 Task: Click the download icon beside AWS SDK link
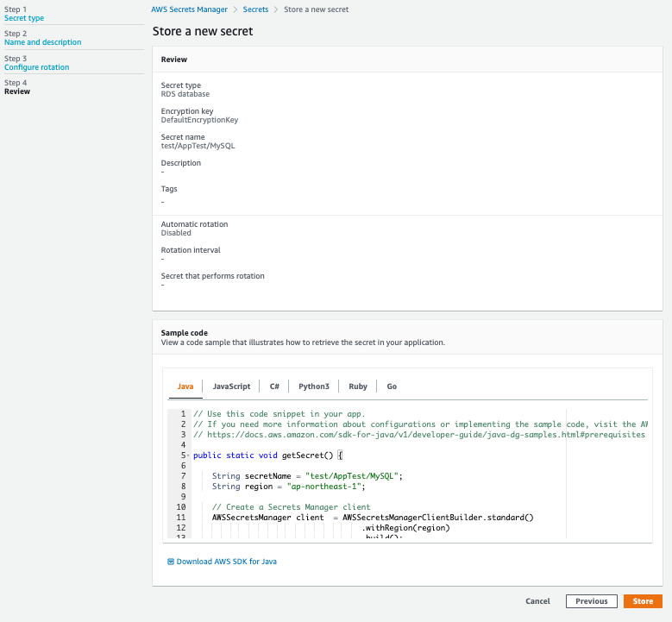coord(171,562)
